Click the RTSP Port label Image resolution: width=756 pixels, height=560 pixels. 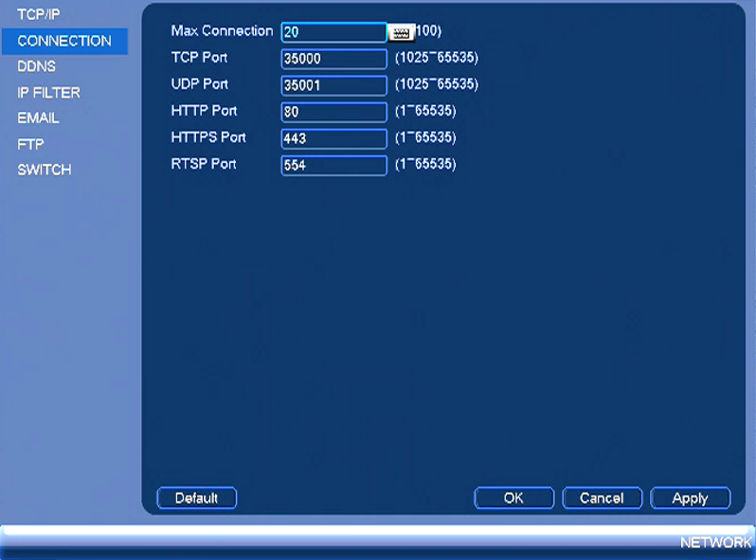tap(204, 164)
